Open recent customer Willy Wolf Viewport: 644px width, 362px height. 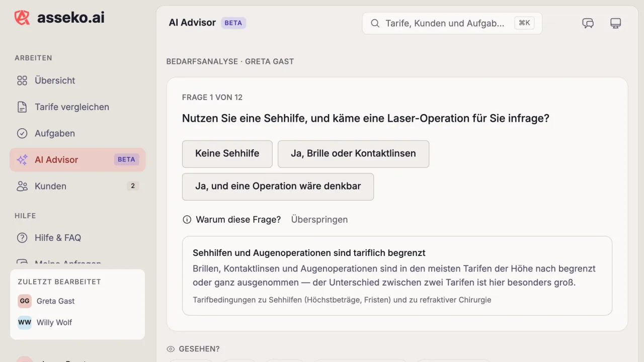(x=77, y=322)
